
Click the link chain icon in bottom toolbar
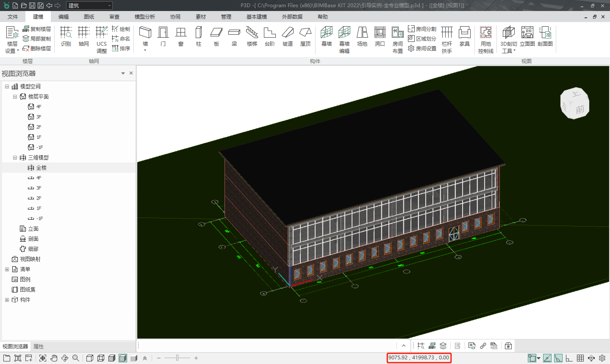483,346
